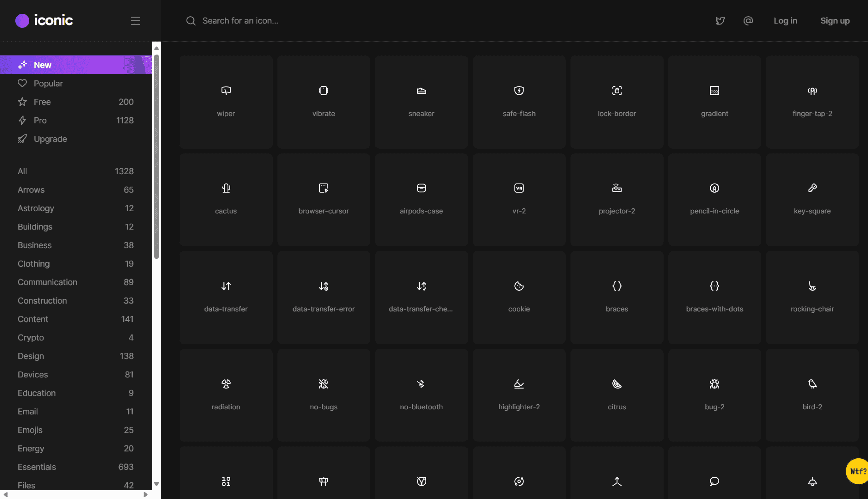The height and width of the screenshot is (499, 868).
Task: Open the braces icon
Action: point(617,298)
